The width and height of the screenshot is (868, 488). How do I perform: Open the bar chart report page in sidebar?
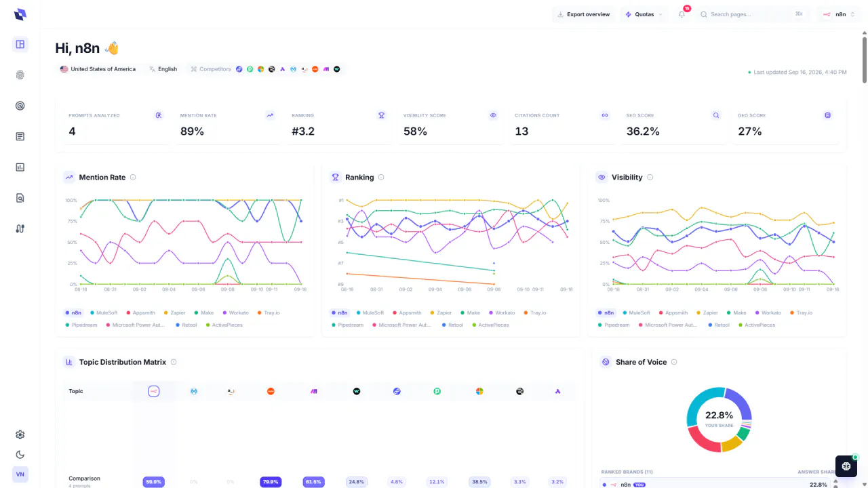click(x=20, y=167)
